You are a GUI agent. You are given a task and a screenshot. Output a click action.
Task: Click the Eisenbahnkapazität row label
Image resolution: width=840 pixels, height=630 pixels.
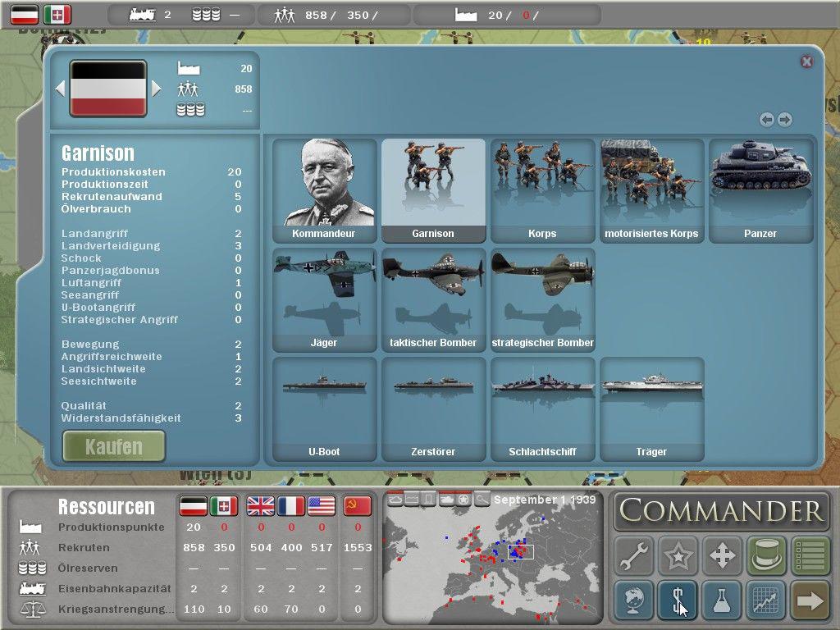pyautogui.click(x=115, y=588)
